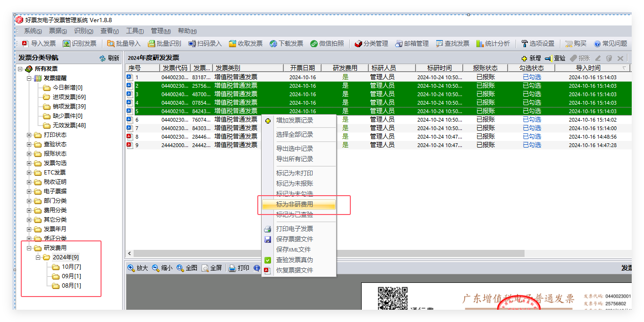Select invoice row number 1
This screenshot has width=644, height=322.
click(x=378, y=77)
